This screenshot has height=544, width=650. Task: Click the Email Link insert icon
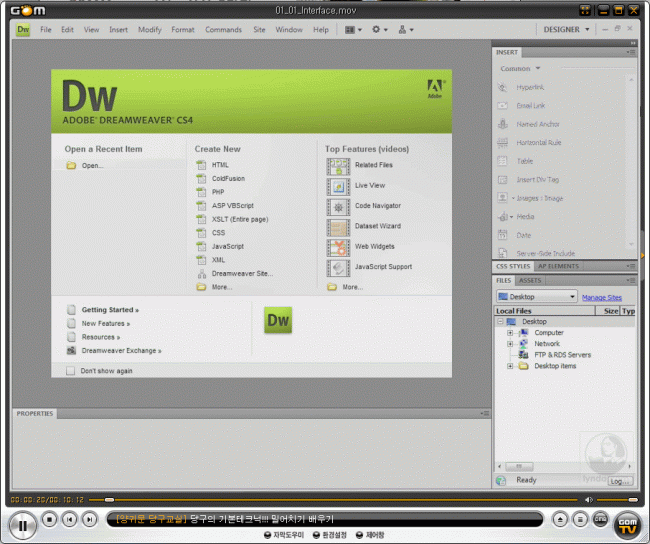coord(503,106)
